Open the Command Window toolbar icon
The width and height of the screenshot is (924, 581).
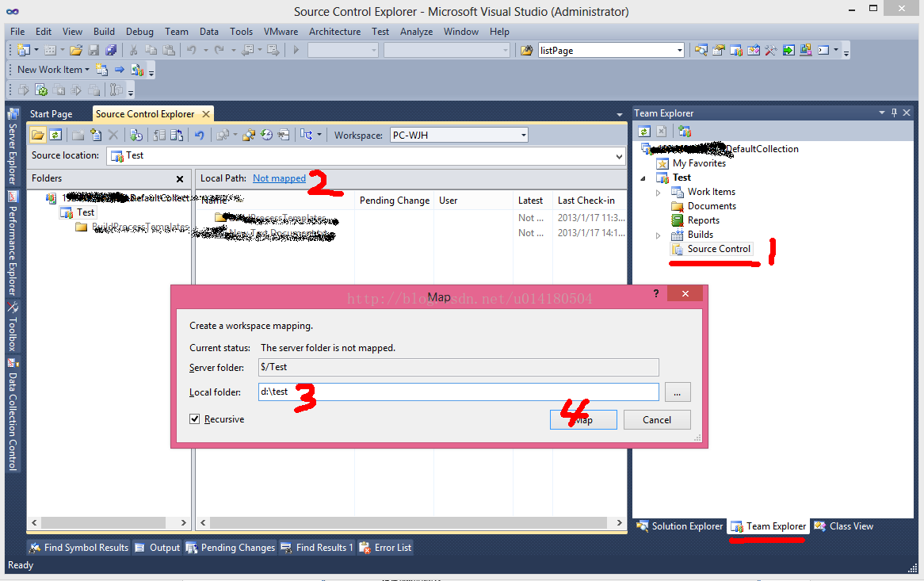[x=823, y=50]
